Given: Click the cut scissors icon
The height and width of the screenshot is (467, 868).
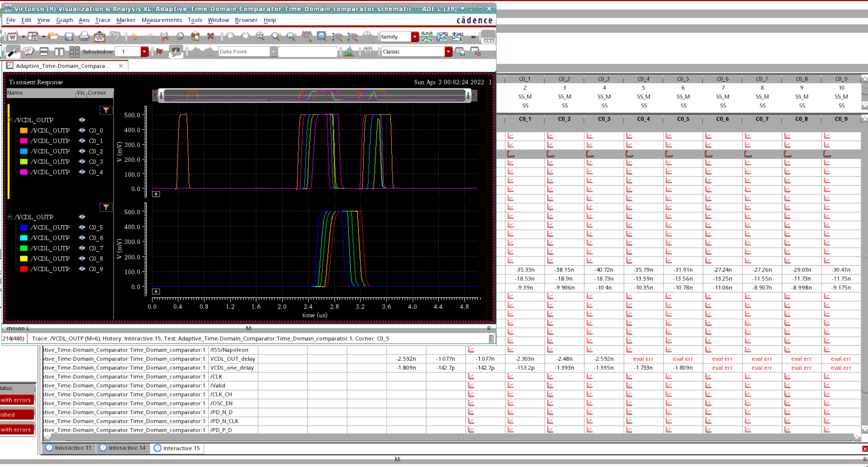Looking at the screenshot, I should [165, 36].
